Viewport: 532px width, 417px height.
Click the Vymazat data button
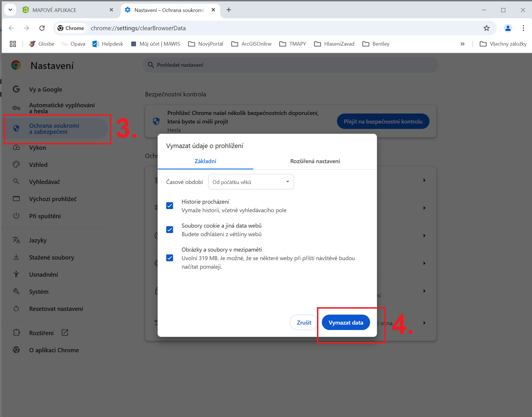[x=346, y=322]
